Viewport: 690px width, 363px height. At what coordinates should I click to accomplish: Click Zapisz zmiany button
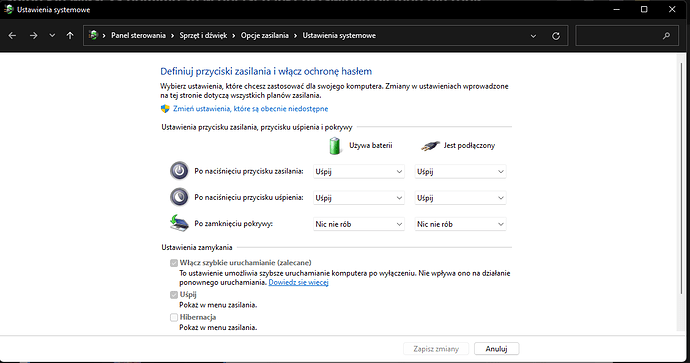[x=436, y=349]
